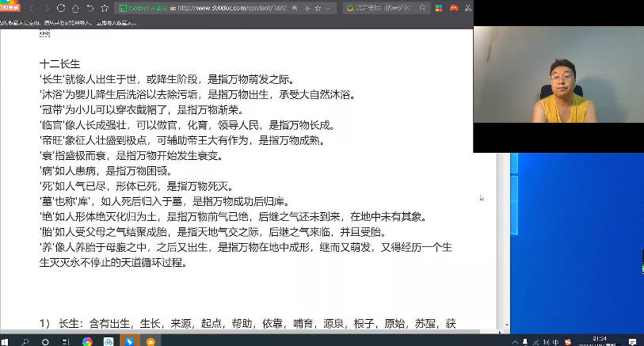Click the search box in browser toolbar
This screenshot has width=644, height=346.
388,9
